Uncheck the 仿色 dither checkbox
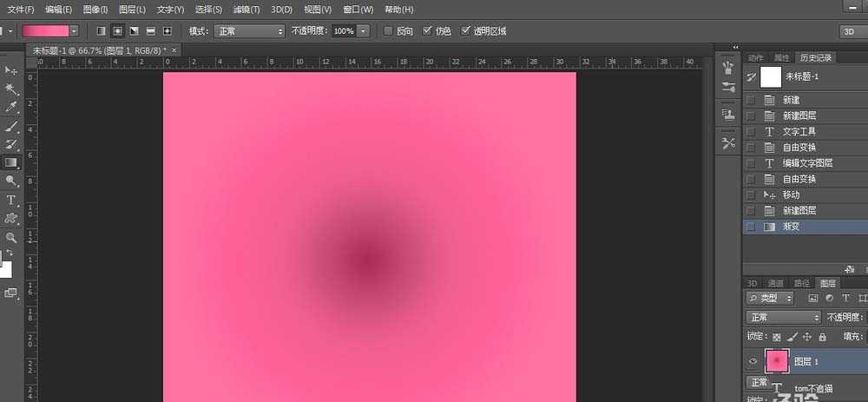Image resolution: width=868 pixels, height=402 pixels. [427, 31]
